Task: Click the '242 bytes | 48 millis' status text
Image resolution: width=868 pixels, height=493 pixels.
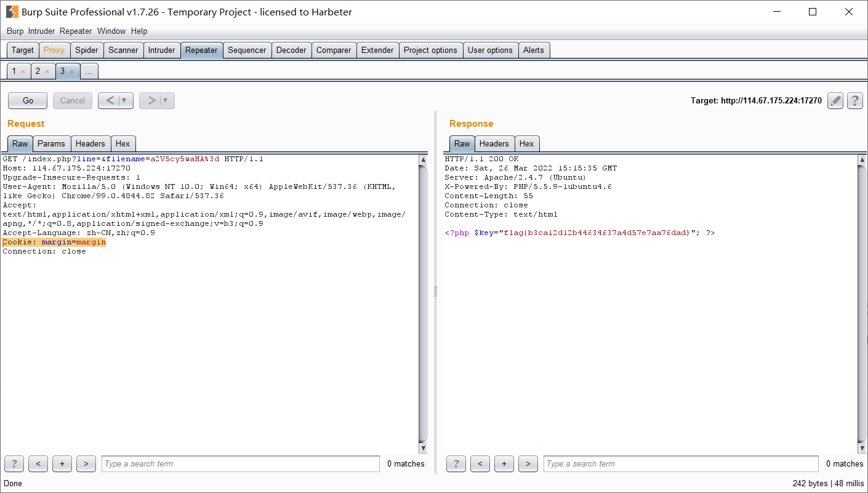Action: (829, 484)
